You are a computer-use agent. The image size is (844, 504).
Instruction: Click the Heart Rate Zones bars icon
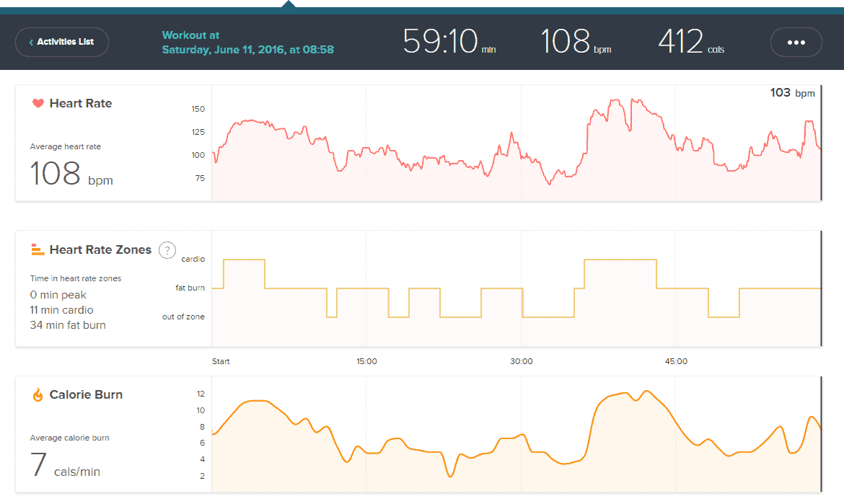coord(38,250)
